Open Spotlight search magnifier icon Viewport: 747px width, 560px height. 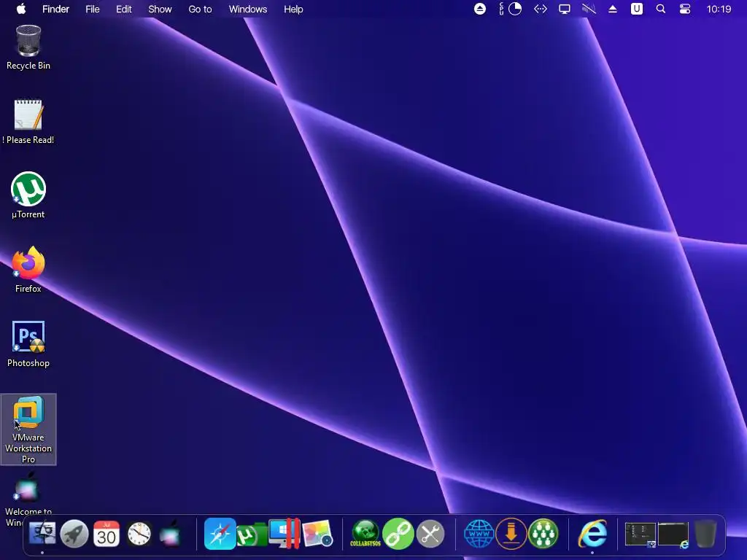(x=661, y=9)
